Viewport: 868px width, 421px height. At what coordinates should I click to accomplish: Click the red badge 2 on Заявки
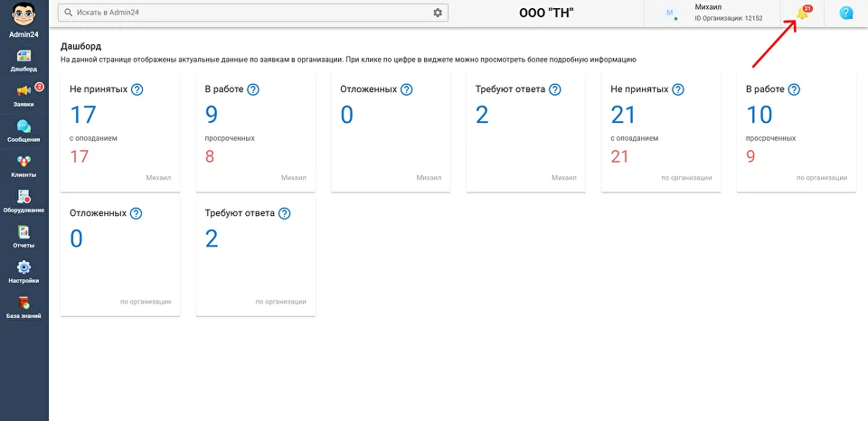39,87
